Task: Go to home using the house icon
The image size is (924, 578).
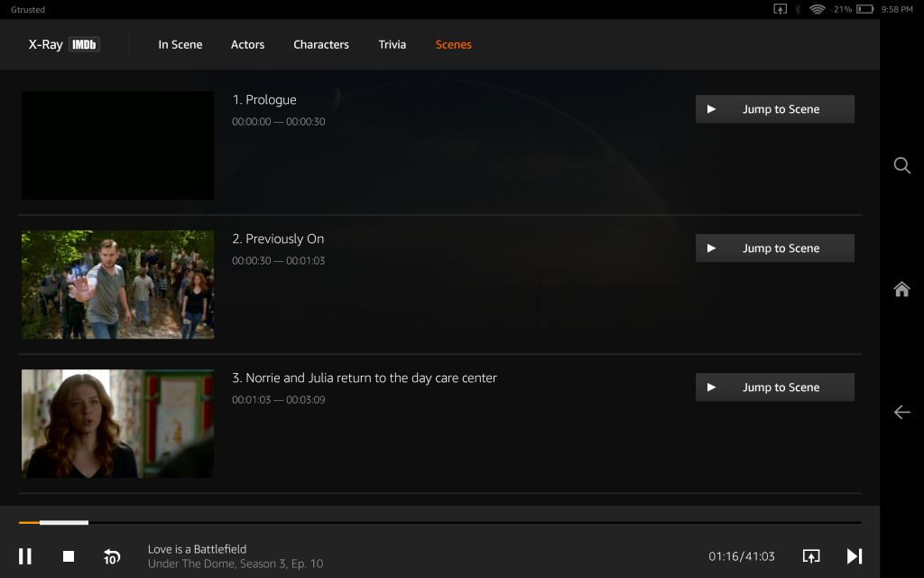Action: (x=902, y=289)
